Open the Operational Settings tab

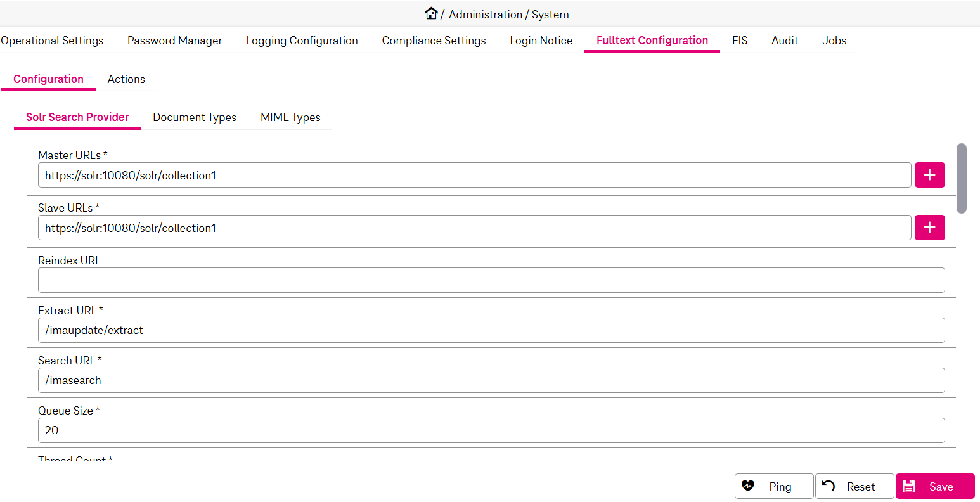[x=52, y=41]
